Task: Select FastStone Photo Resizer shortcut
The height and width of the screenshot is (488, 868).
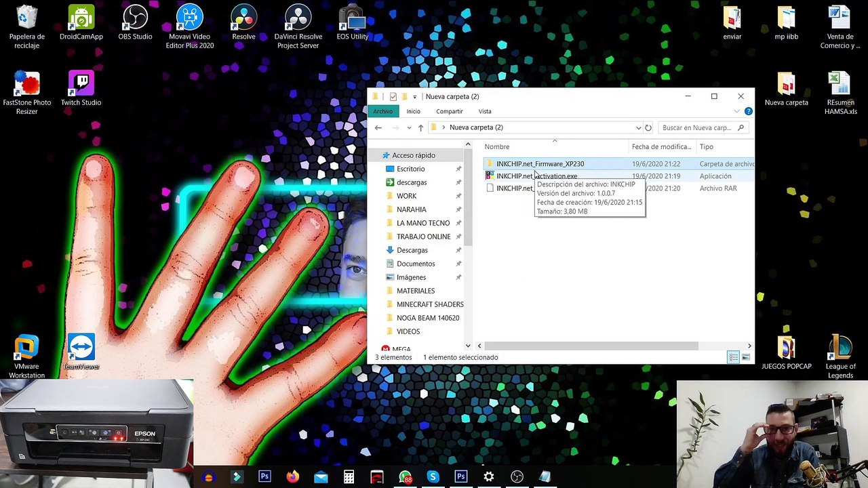Action: 26,94
